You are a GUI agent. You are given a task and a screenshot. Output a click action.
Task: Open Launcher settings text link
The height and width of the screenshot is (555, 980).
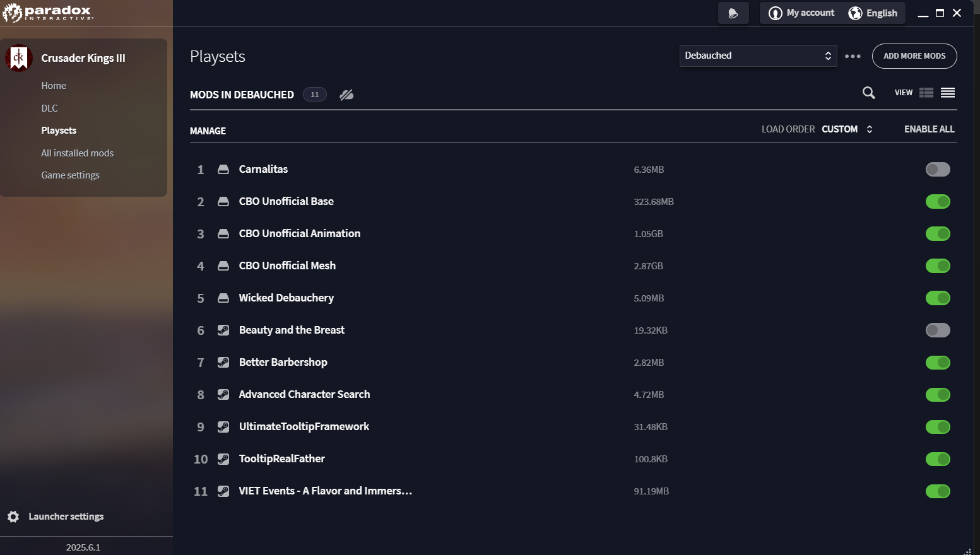tap(66, 516)
